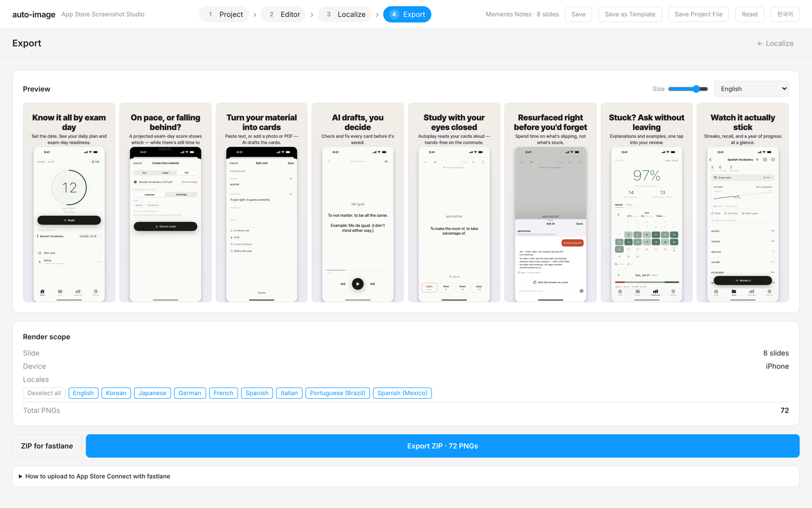Click the Total PNGs value 72
This screenshot has width=812, height=508.
pyautogui.click(x=785, y=410)
